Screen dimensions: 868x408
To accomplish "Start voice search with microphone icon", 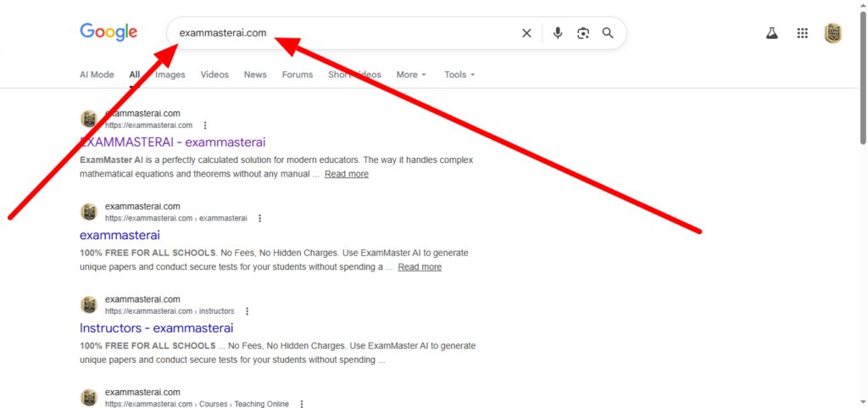I will tap(558, 33).
